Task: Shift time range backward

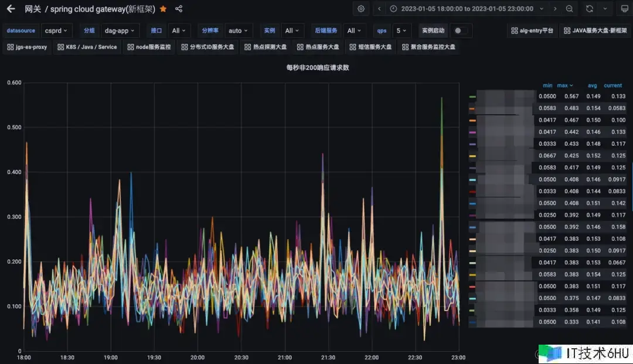Action: click(380, 9)
